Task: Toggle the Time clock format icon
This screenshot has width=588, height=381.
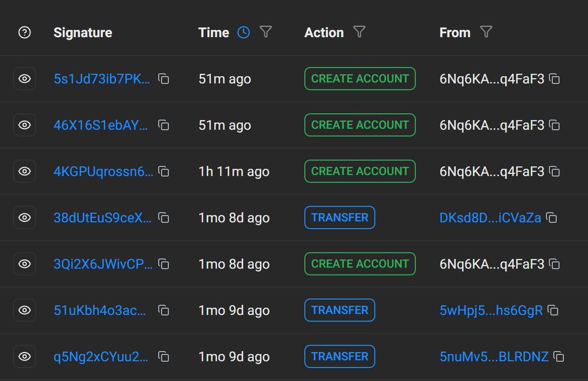Action: [x=244, y=32]
